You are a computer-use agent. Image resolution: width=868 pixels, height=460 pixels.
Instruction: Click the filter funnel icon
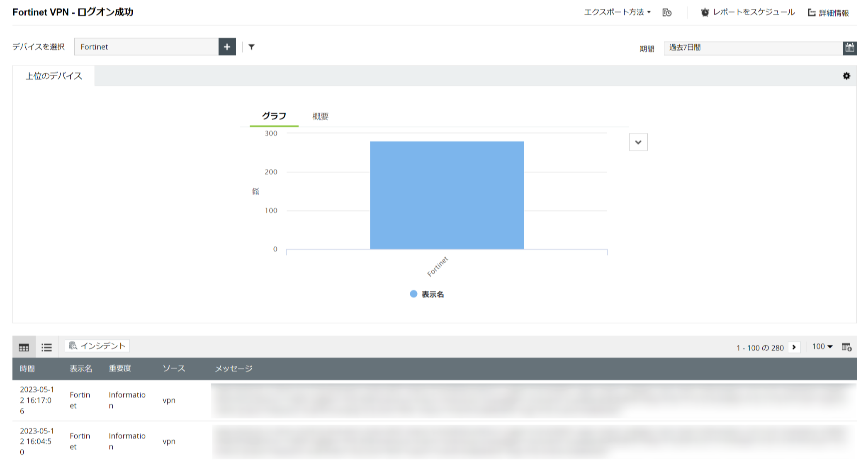tap(251, 47)
